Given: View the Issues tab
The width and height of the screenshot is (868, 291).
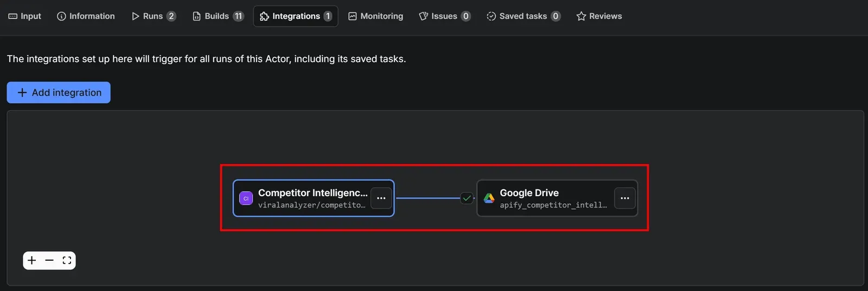Looking at the screenshot, I should [x=444, y=16].
